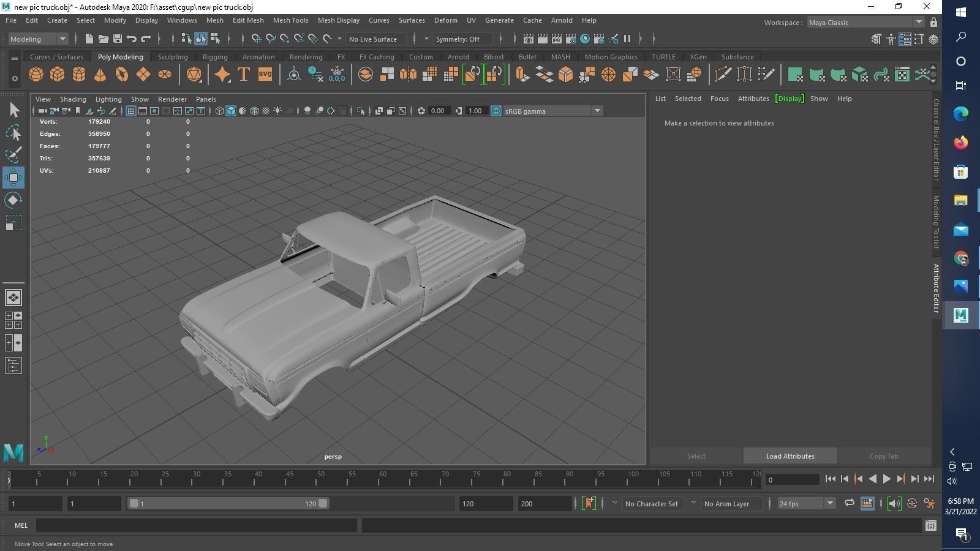Click Load Attributes button
The image size is (980, 551).
coord(790,456)
